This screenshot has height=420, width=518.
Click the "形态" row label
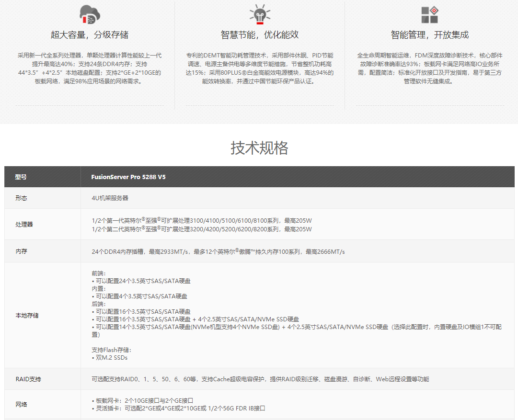[x=21, y=198]
